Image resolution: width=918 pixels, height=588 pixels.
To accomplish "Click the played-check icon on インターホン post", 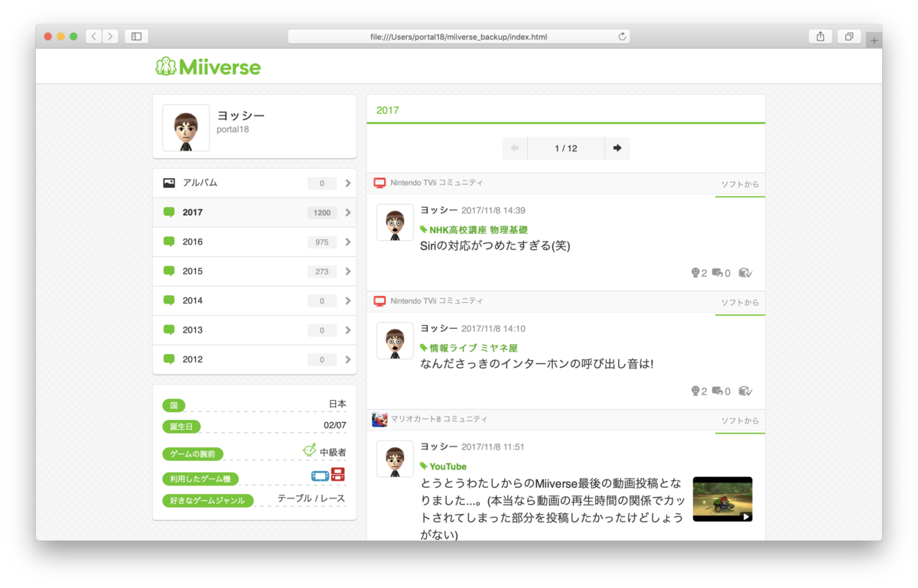I will 746,391.
